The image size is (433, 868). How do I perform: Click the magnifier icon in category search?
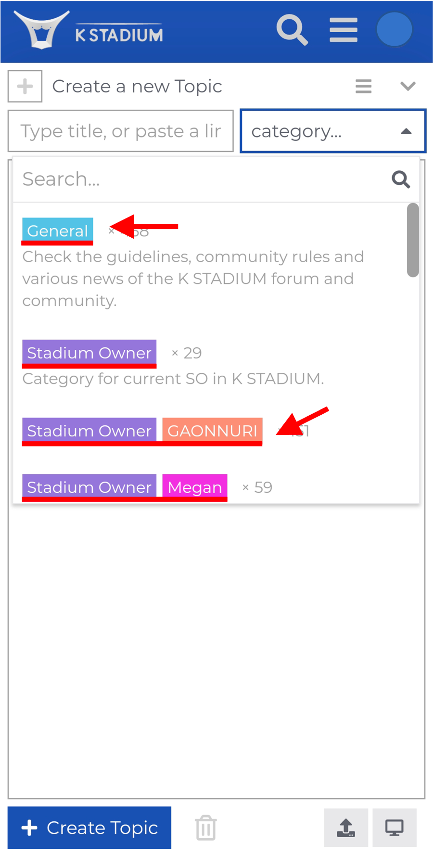click(x=400, y=179)
